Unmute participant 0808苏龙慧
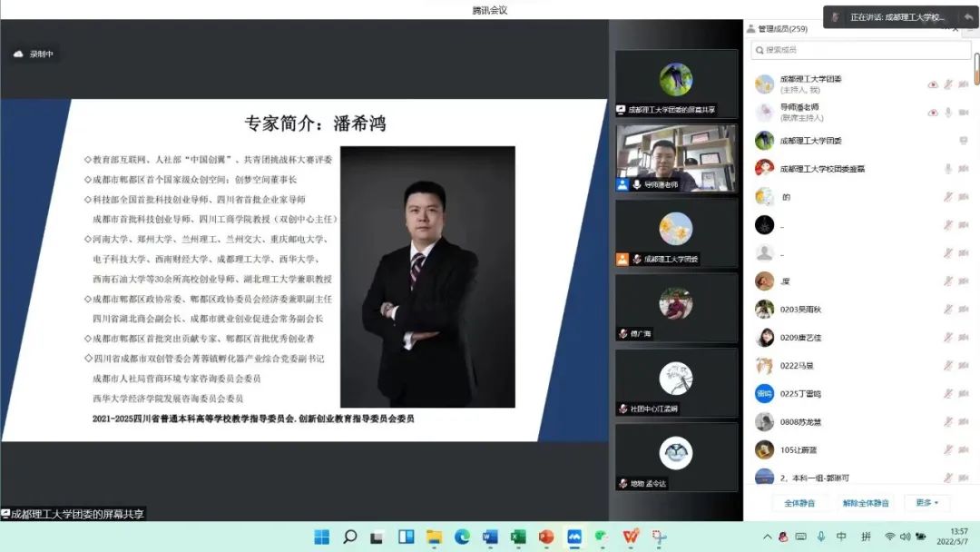The image size is (980, 552). (x=948, y=422)
